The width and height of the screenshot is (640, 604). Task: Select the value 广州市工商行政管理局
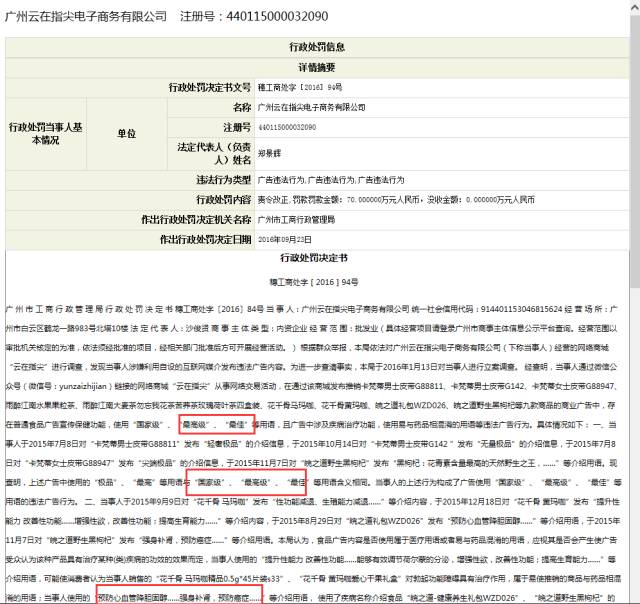tap(296, 220)
